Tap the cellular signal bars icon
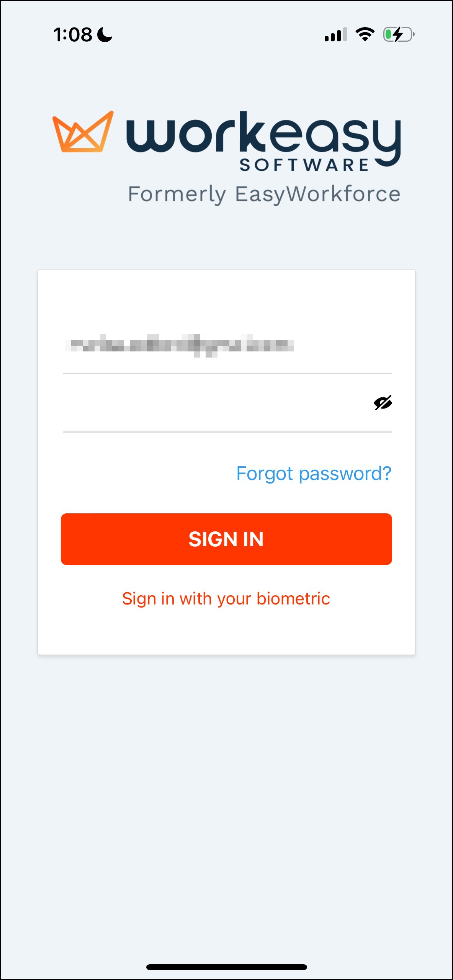This screenshot has height=980, width=453. tap(335, 34)
